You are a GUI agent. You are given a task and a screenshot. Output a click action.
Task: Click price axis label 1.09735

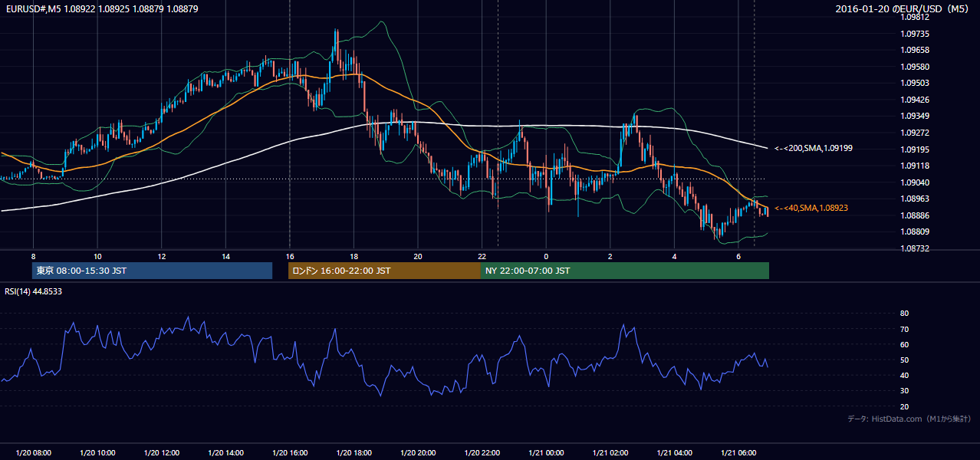915,34
